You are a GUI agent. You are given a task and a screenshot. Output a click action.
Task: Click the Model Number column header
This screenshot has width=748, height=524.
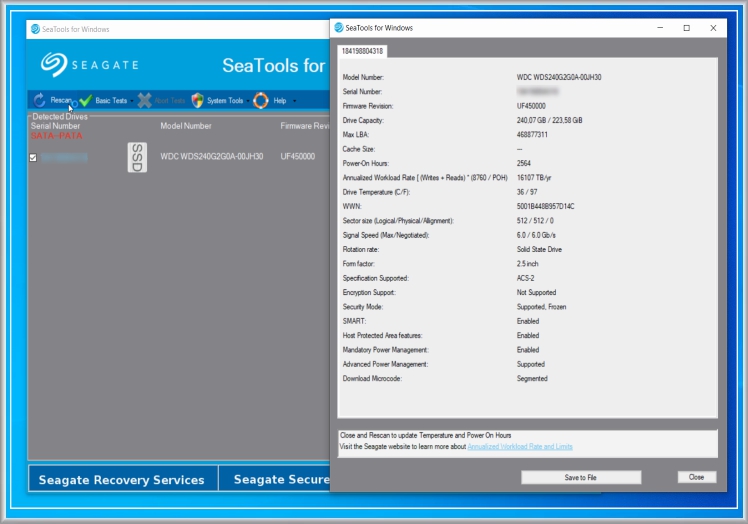186,126
